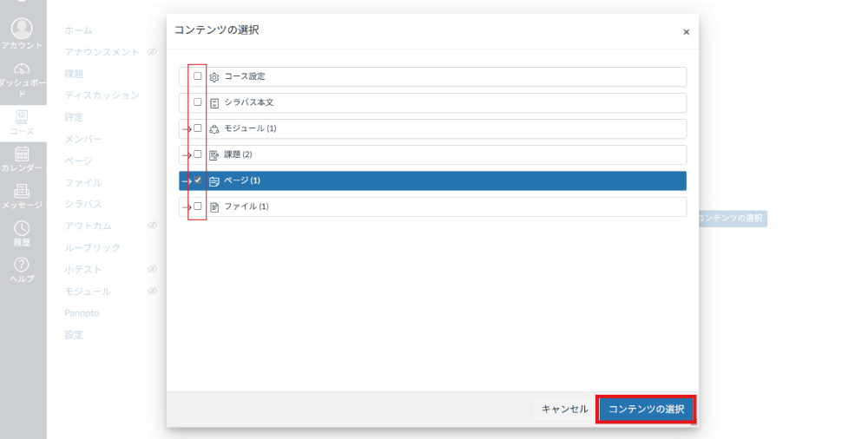
Task: Select the モジュール (1) row label
Action: click(250, 128)
